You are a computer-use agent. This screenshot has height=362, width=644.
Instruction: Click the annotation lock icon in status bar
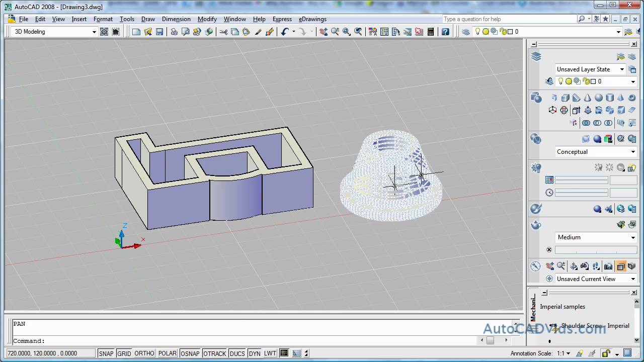point(606,353)
